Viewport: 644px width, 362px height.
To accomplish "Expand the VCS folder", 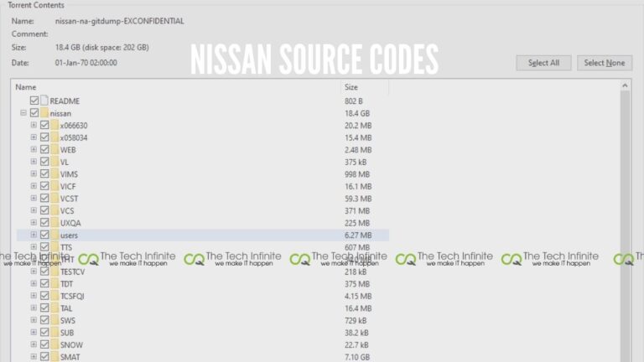I will pyautogui.click(x=34, y=210).
